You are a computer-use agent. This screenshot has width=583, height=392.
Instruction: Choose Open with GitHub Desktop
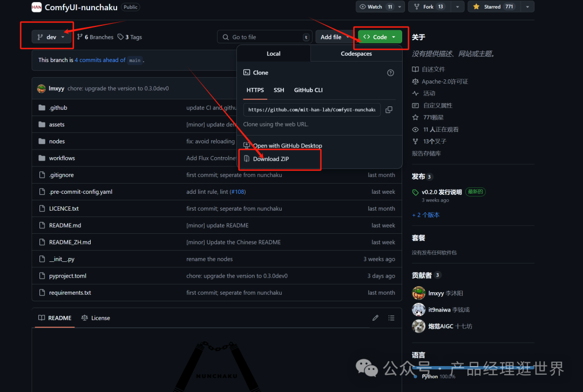click(282, 145)
